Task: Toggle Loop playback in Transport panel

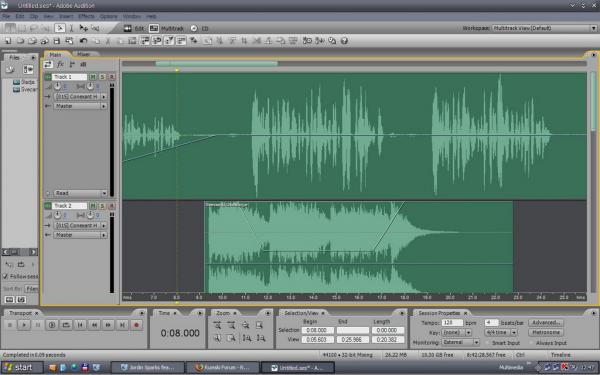Action: coord(66,325)
